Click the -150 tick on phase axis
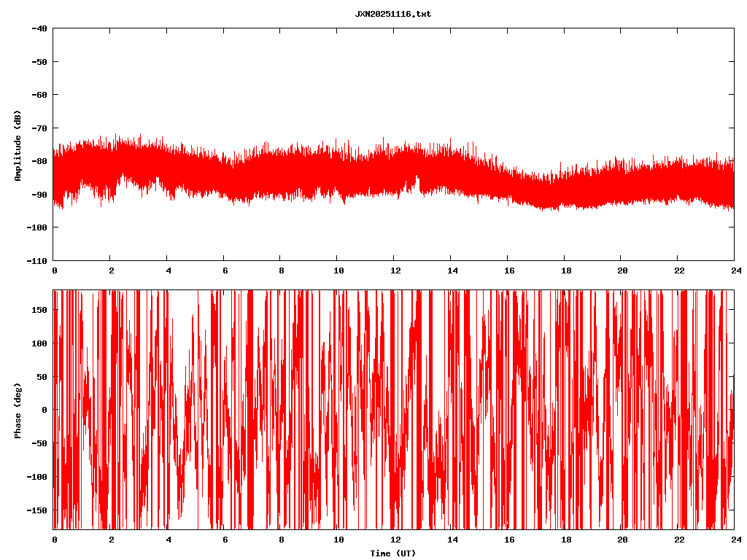Viewport: 747px width, 560px height. click(37, 510)
